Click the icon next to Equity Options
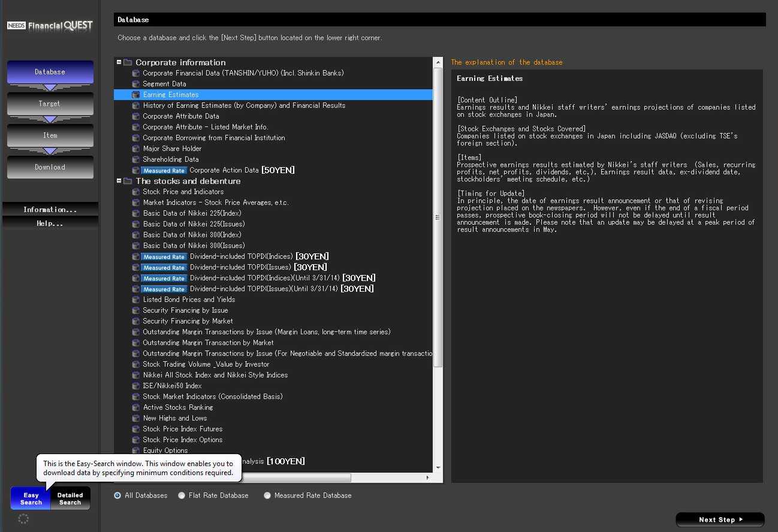Viewport: 778px width, 532px height. coord(136,451)
